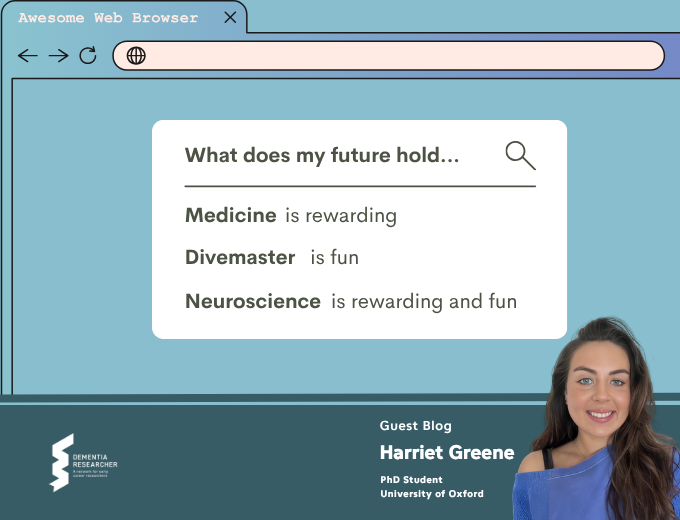Click the Dementia Researcher logo
The image size is (680, 520).
pos(83,463)
